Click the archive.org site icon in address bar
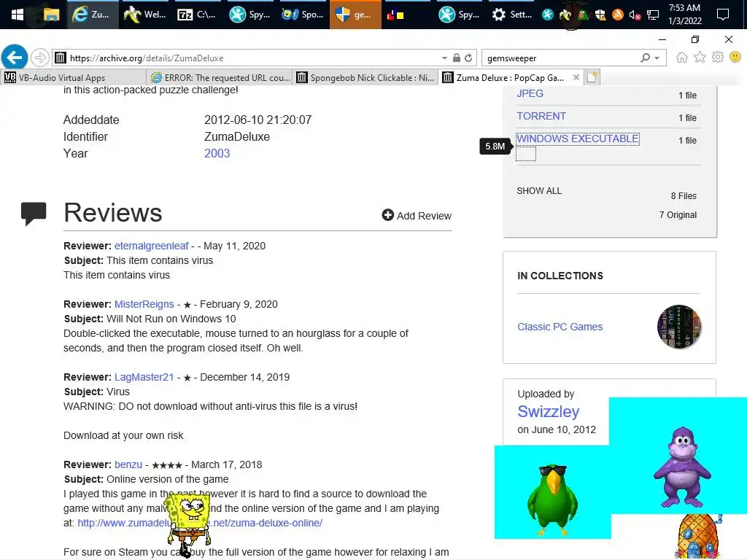The height and width of the screenshot is (560, 747). pos(61,58)
